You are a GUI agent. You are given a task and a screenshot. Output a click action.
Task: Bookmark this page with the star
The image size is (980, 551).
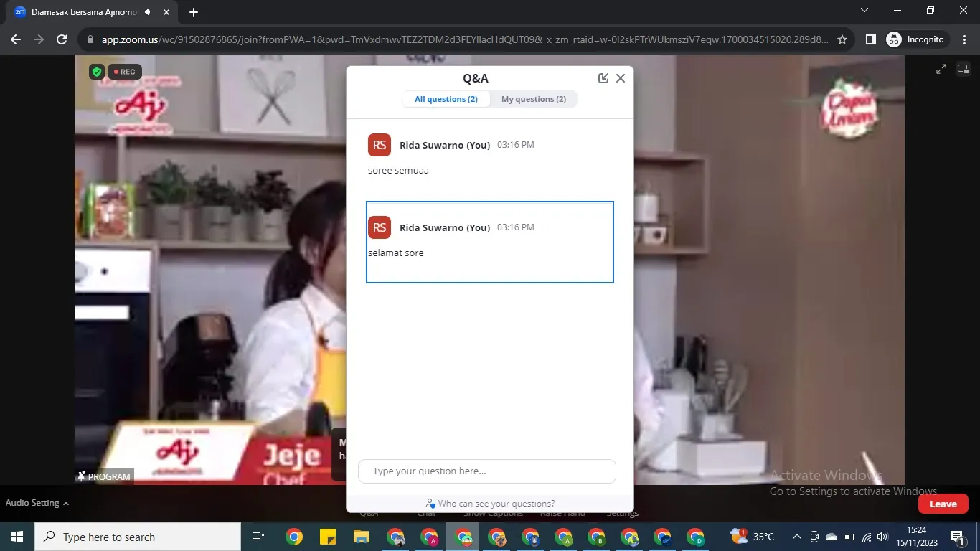[x=842, y=39]
